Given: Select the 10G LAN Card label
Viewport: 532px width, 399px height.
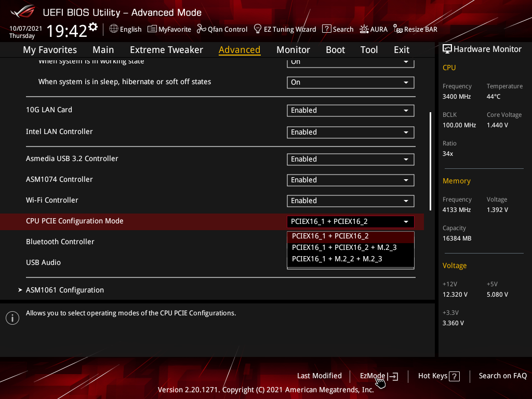Looking at the screenshot, I should click(49, 110).
